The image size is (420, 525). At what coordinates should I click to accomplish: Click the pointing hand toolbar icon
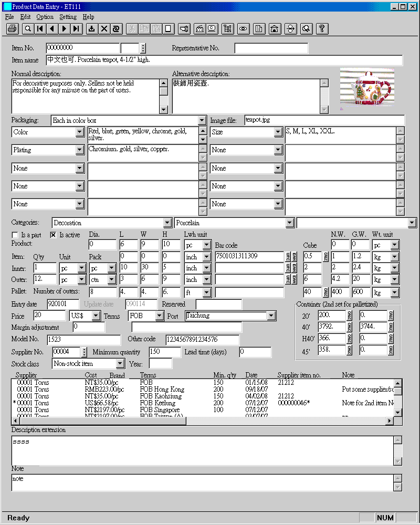tap(184, 29)
